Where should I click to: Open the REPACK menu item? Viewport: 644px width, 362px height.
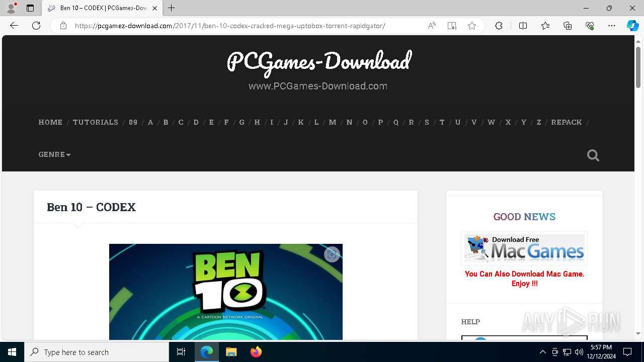[567, 122]
